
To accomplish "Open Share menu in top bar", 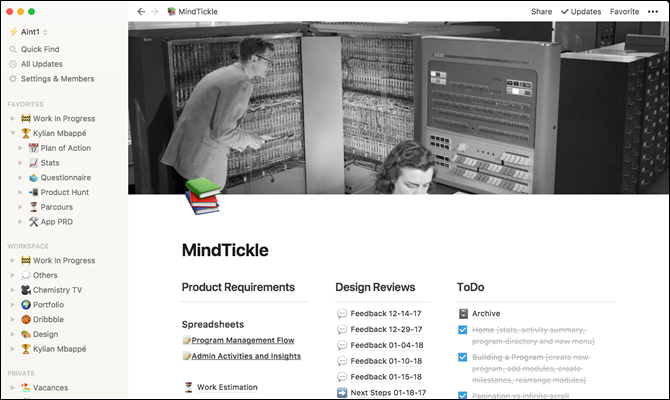I will (x=541, y=12).
